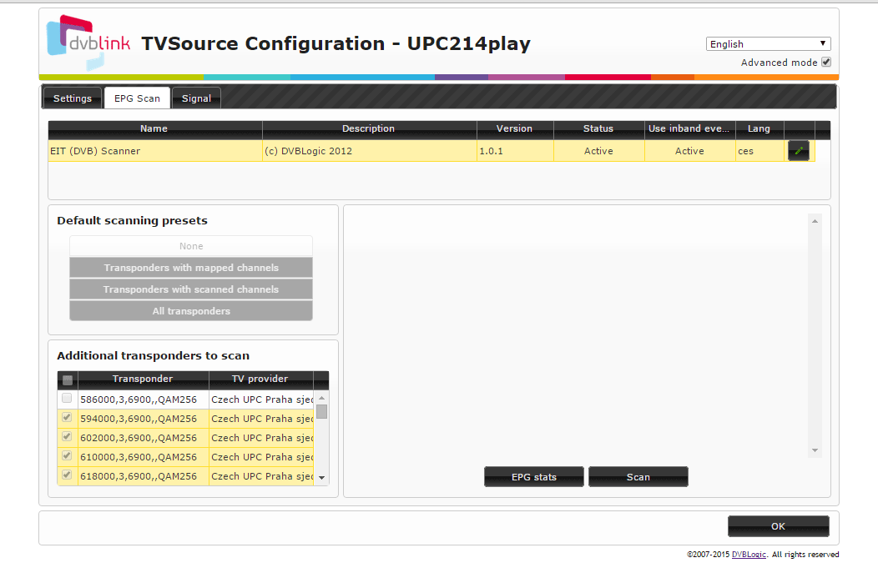878x588 pixels.
Task: Click the 586000,3,6900,,QAM256 transponder text
Action: [139, 400]
